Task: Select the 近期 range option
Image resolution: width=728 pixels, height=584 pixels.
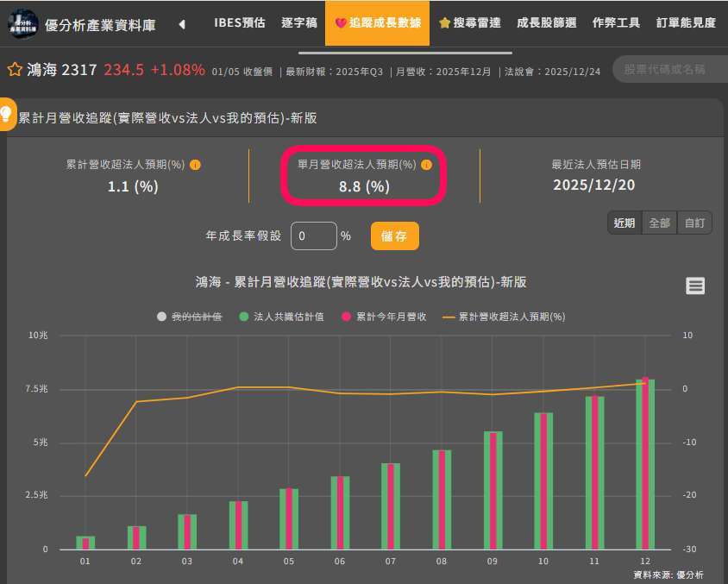Action: click(624, 223)
